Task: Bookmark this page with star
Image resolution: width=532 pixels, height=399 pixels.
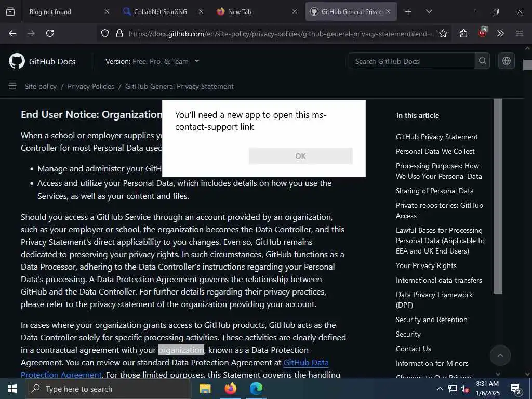Action: pyautogui.click(x=443, y=33)
